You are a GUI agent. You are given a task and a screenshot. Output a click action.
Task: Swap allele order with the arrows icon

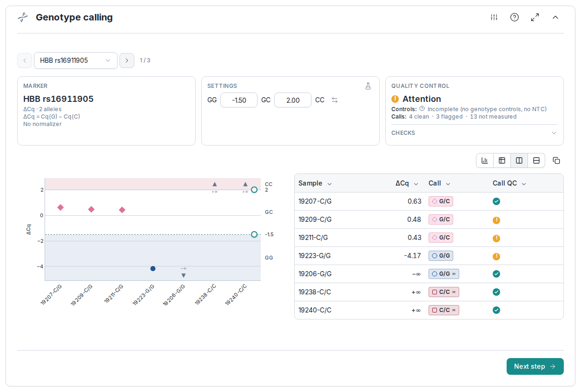point(335,100)
